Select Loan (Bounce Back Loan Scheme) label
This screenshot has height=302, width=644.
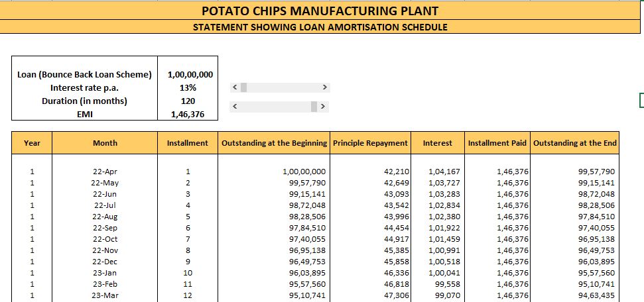tap(84, 75)
